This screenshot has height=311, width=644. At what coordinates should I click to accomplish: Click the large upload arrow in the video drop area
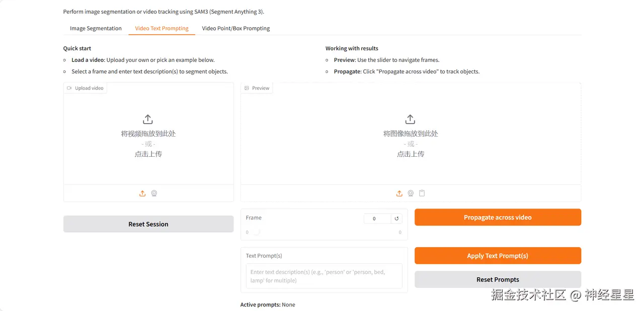coord(148,119)
